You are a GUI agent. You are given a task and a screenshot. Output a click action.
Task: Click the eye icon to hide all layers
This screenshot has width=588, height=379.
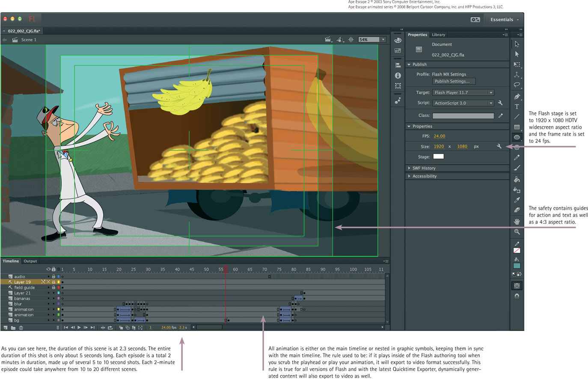[48, 269]
